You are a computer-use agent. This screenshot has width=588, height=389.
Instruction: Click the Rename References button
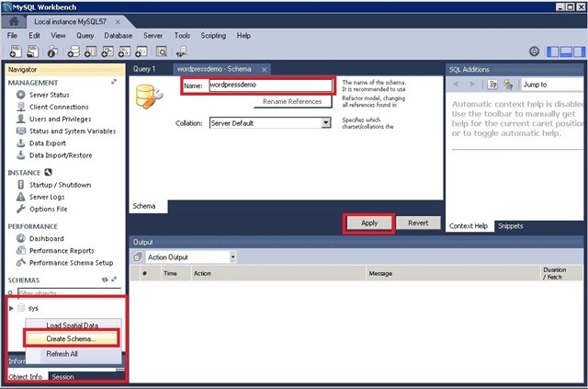point(292,101)
